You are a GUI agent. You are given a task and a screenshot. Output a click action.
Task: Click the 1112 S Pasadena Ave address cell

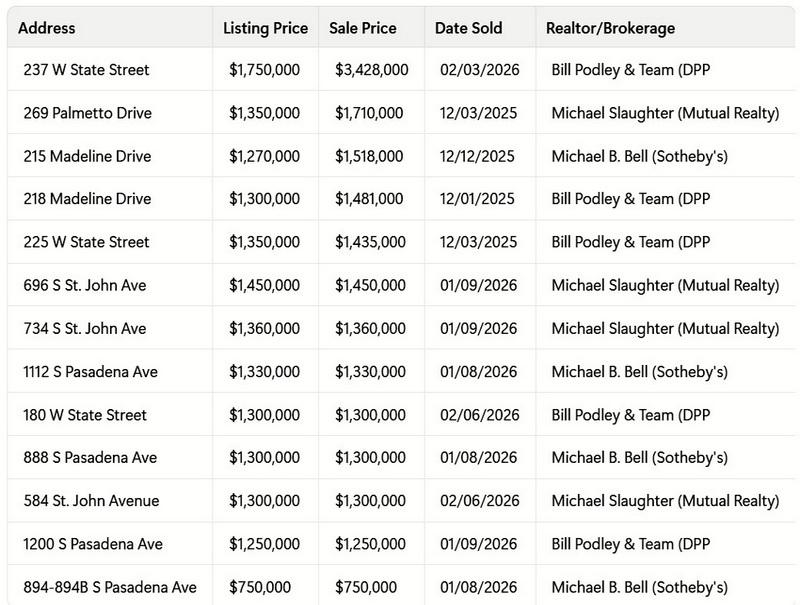pyautogui.click(x=90, y=372)
